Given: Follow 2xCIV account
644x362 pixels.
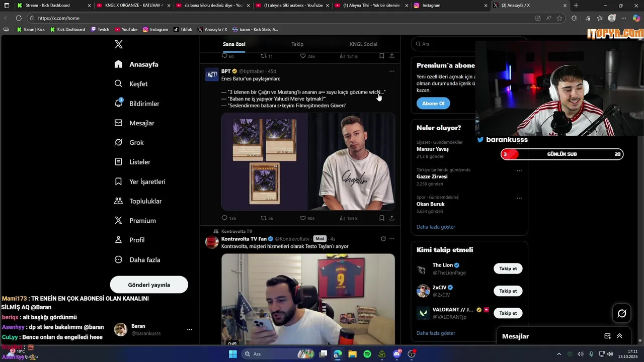Looking at the screenshot, I should click(x=508, y=291).
